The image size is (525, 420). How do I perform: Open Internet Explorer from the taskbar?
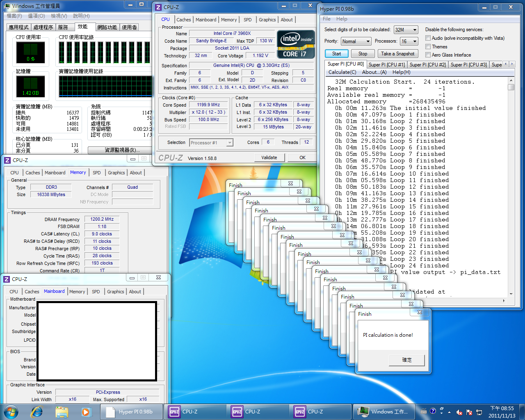pyautogui.click(x=37, y=411)
